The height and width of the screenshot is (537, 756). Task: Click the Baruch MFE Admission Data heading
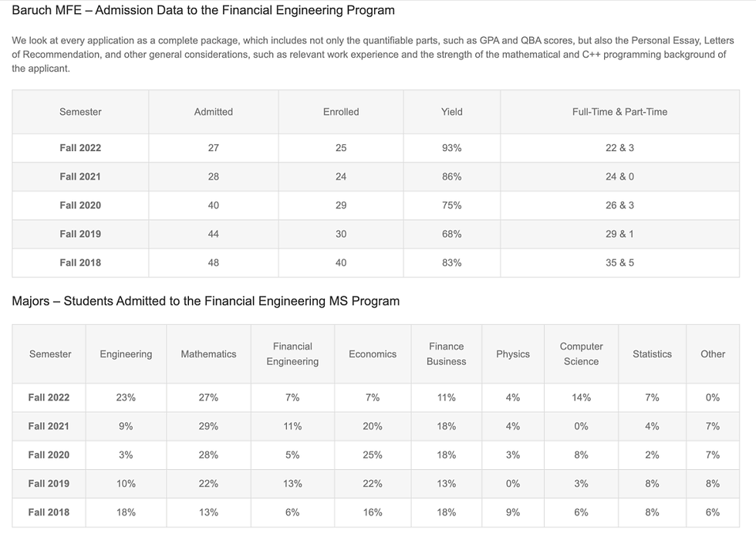(203, 11)
